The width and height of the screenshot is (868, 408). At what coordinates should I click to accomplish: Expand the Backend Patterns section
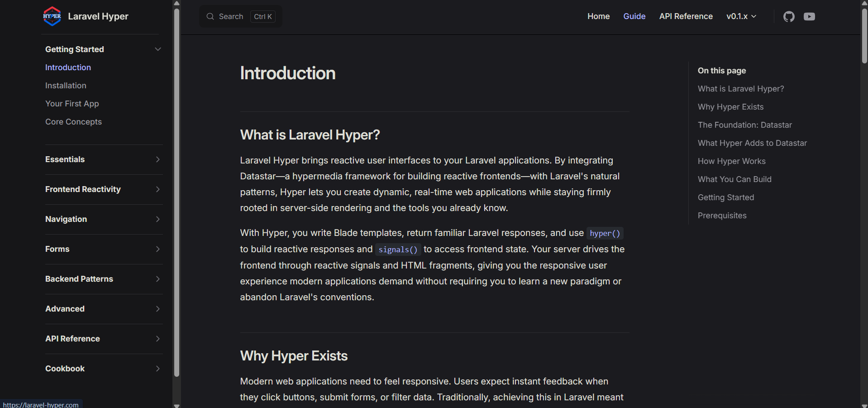tap(158, 279)
